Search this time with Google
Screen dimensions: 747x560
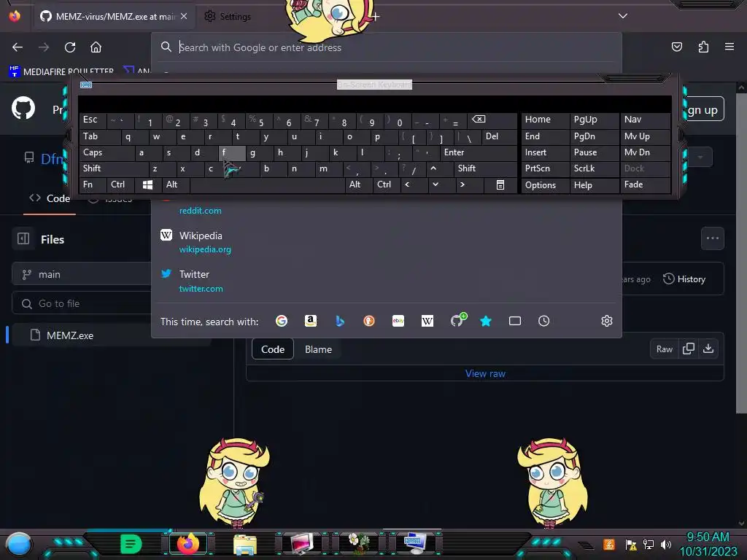click(x=282, y=321)
